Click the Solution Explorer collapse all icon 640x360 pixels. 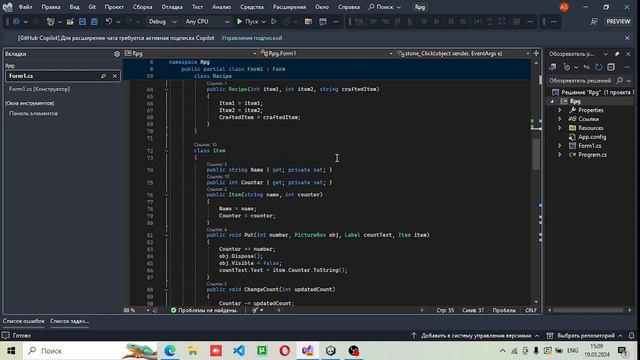click(x=611, y=67)
